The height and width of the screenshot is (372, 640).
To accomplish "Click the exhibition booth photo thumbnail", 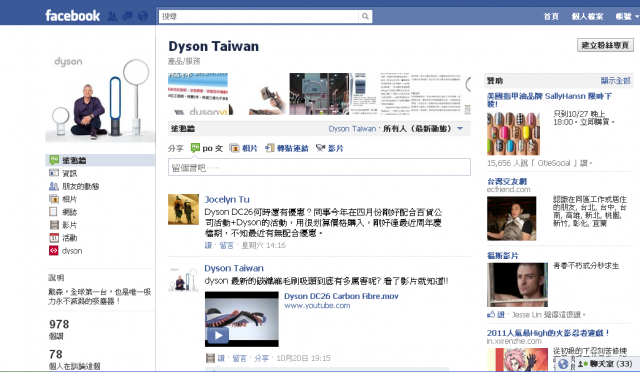I will click(x=319, y=94).
